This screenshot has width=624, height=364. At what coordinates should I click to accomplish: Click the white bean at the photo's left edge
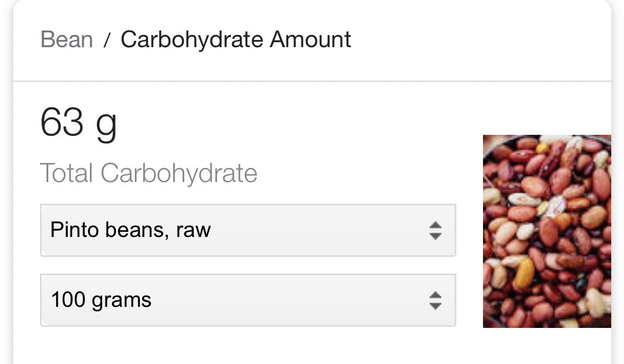pos(491,195)
